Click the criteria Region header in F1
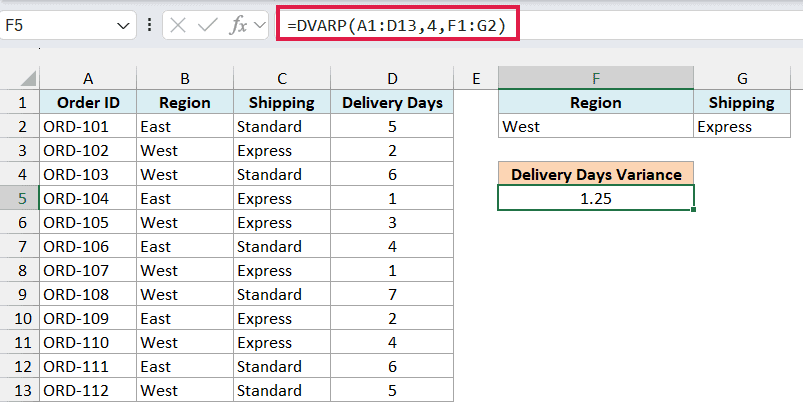The image size is (803, 402). coord(596,102)
